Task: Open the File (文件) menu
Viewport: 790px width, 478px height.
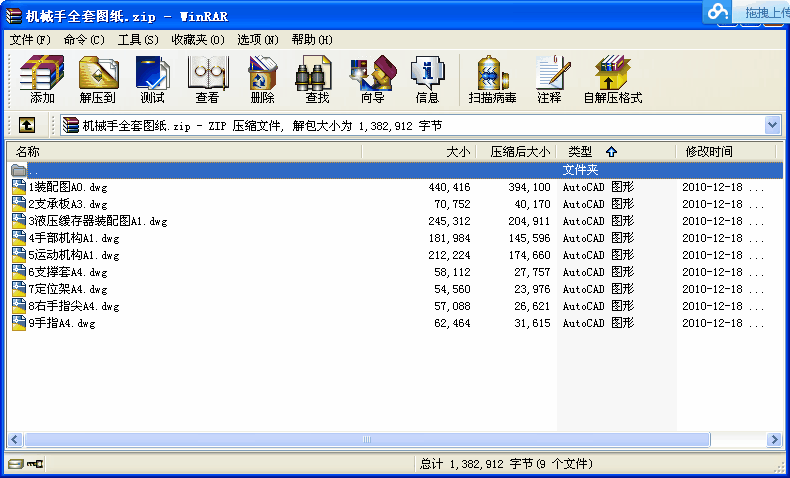Action: coord(29,39)
